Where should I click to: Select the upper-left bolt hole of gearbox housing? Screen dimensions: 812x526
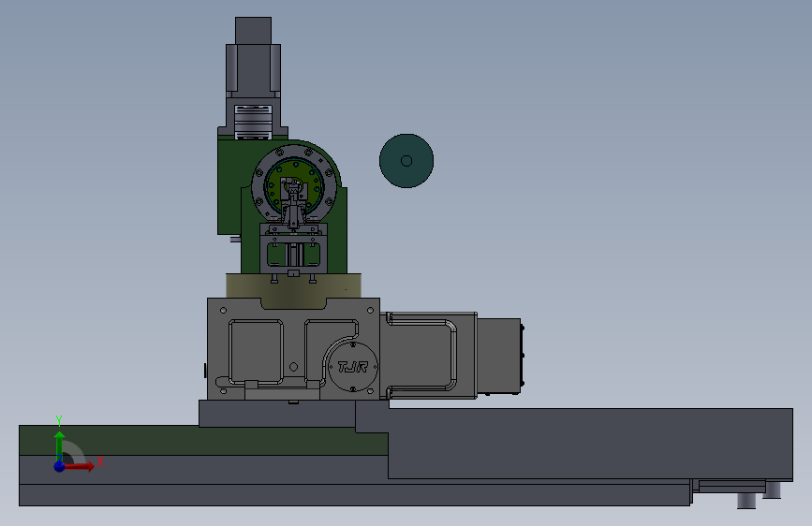coord(223,310)
